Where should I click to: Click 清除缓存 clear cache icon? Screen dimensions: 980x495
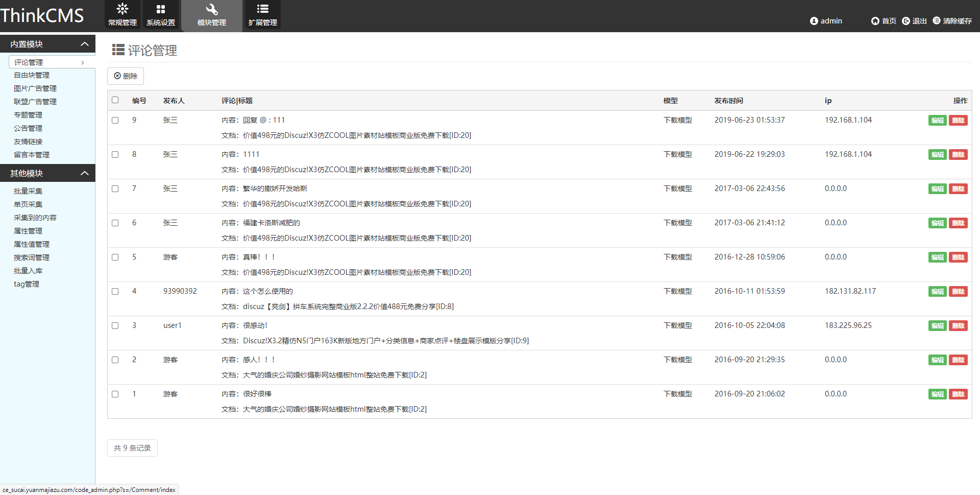937,20
